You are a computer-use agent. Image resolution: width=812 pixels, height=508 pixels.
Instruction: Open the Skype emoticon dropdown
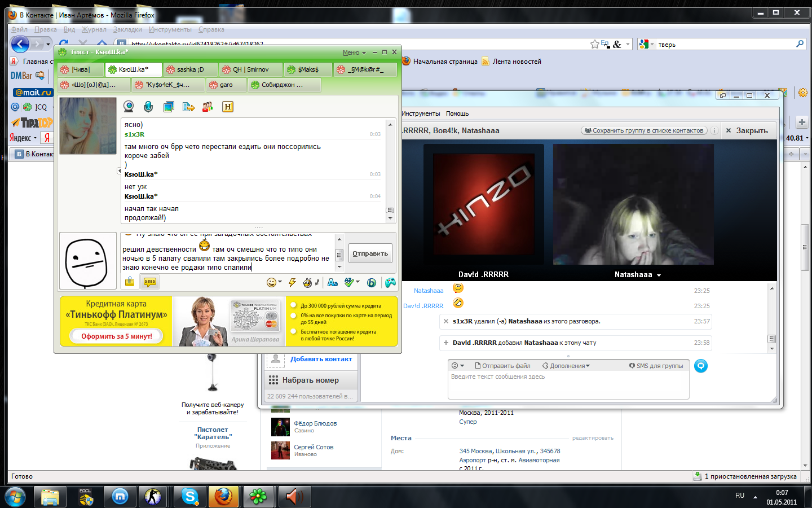pyautogui.click(x=458, y=366)
